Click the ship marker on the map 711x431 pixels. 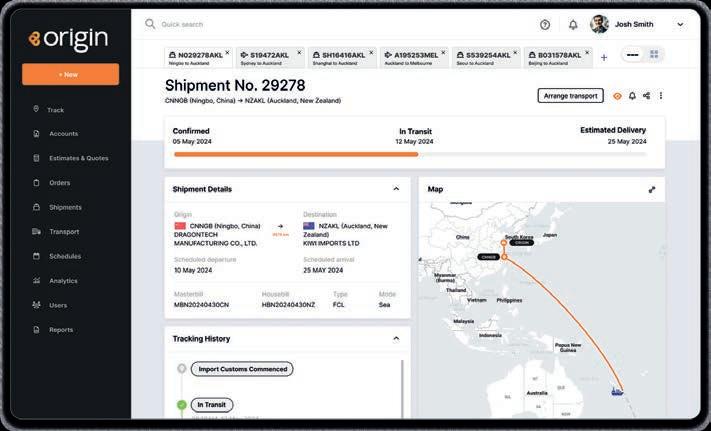point(617,390)
